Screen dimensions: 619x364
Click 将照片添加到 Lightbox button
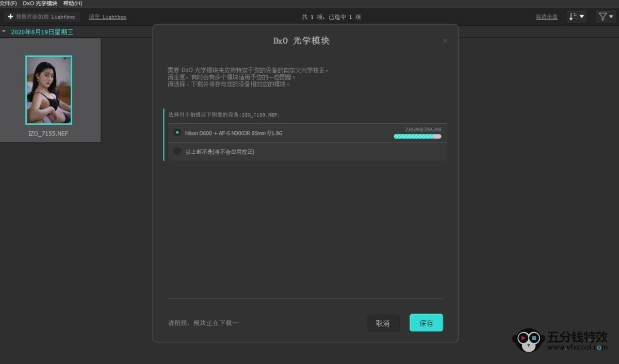(42, 16)
